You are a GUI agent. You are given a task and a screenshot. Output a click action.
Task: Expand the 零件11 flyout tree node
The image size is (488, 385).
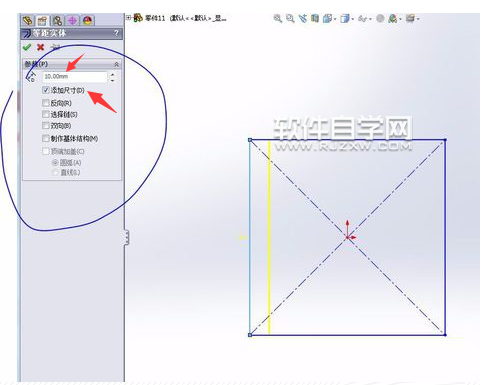click(x=129, y=17)
